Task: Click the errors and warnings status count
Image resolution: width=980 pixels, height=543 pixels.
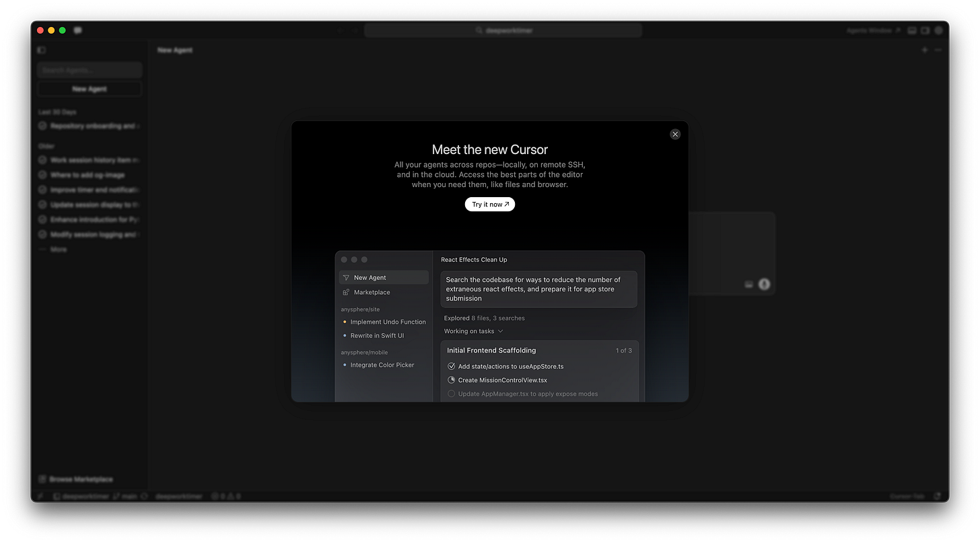Action: [226, 496]
